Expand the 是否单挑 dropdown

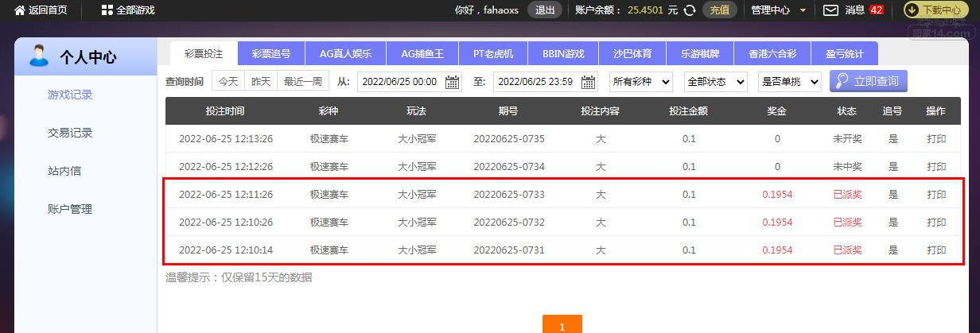pyautogui.click(x=791, y=82)
